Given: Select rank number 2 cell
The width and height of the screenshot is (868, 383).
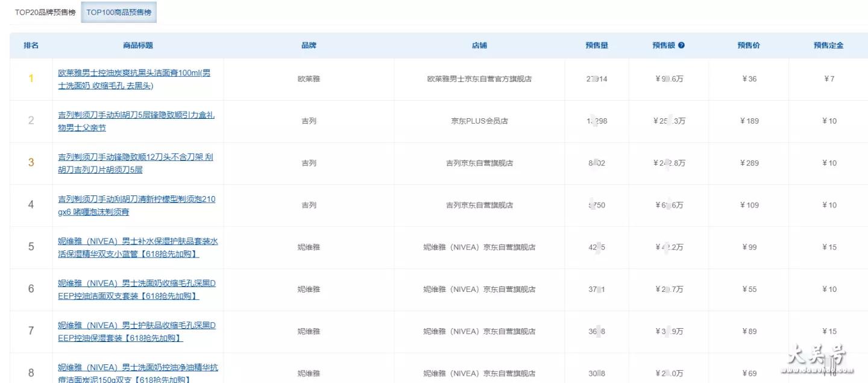Looking at the screenshot, I should click(31, 121).
